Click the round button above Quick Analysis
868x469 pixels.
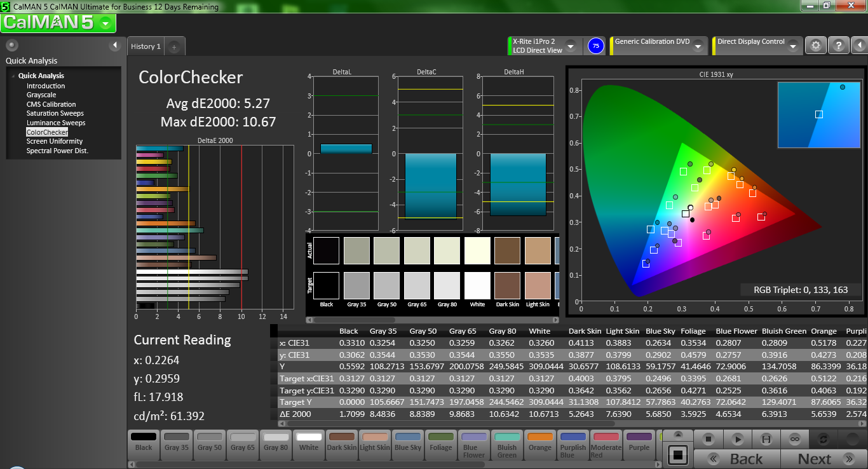[x=11, y=45]
